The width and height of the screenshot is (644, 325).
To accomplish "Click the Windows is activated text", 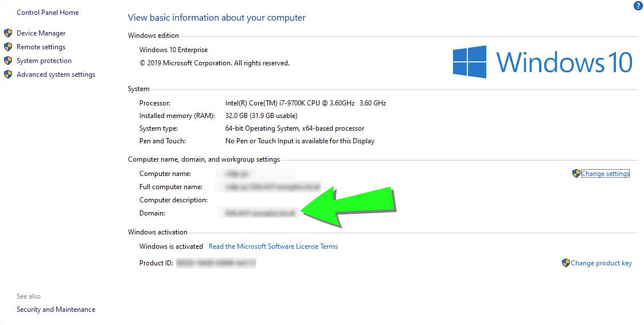I will click(x=171, y=246).
